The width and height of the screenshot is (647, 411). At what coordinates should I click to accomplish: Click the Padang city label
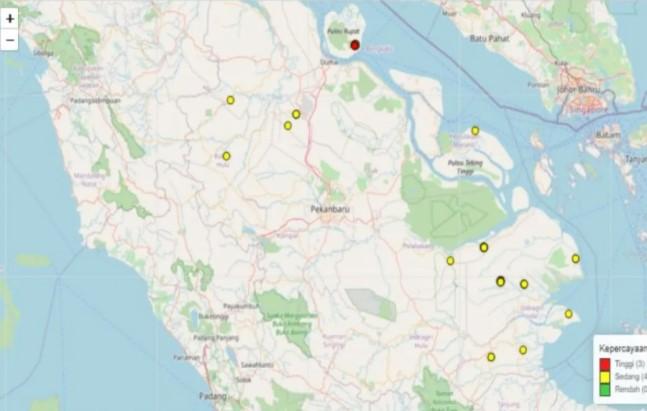(213, 396)
